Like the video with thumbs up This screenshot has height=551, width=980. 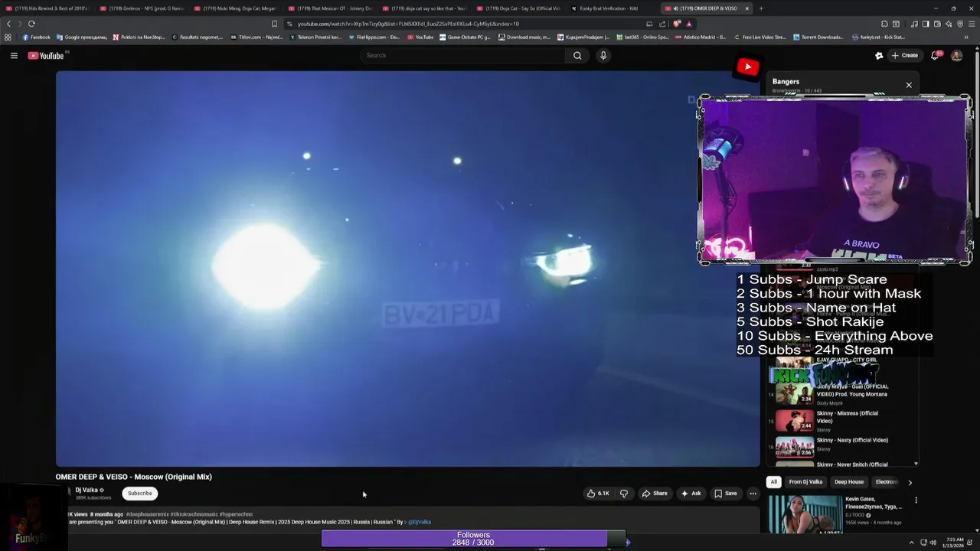(x=598, y=494)
